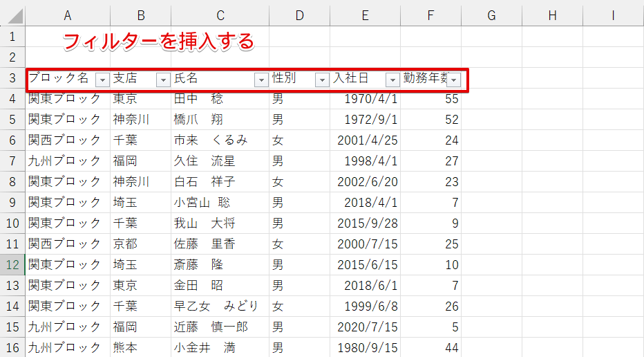Image resolution: width=644 pixels, height=357 pixels.
Task: Click 女 gender cell in row 8
Action: coord(299,182)
